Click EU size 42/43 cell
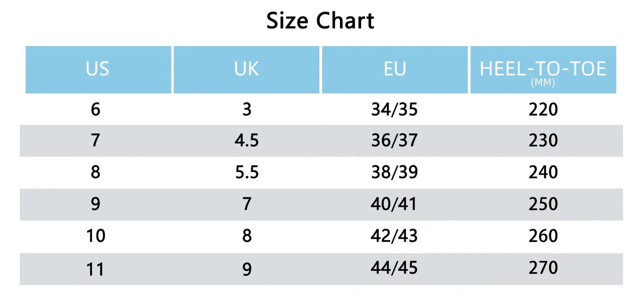644x303 pixels. pos(394,236)
